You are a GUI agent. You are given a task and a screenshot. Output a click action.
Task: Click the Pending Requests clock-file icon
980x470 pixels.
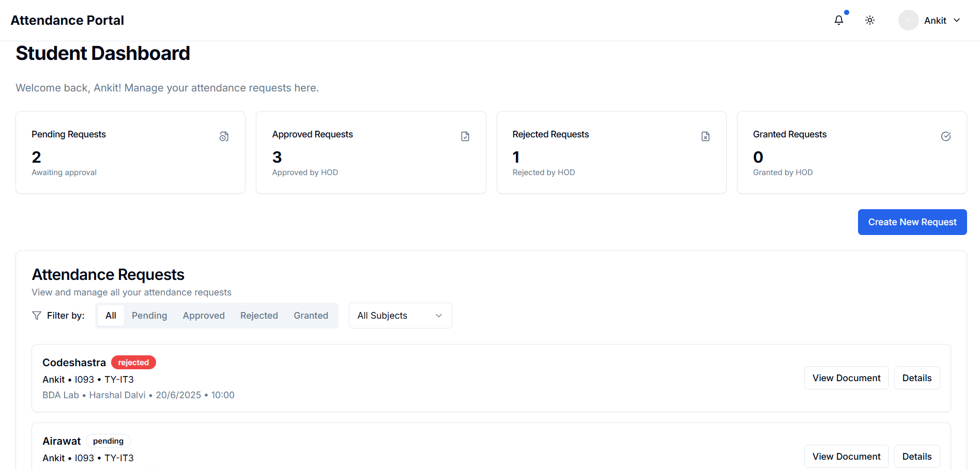coord(224,136)
